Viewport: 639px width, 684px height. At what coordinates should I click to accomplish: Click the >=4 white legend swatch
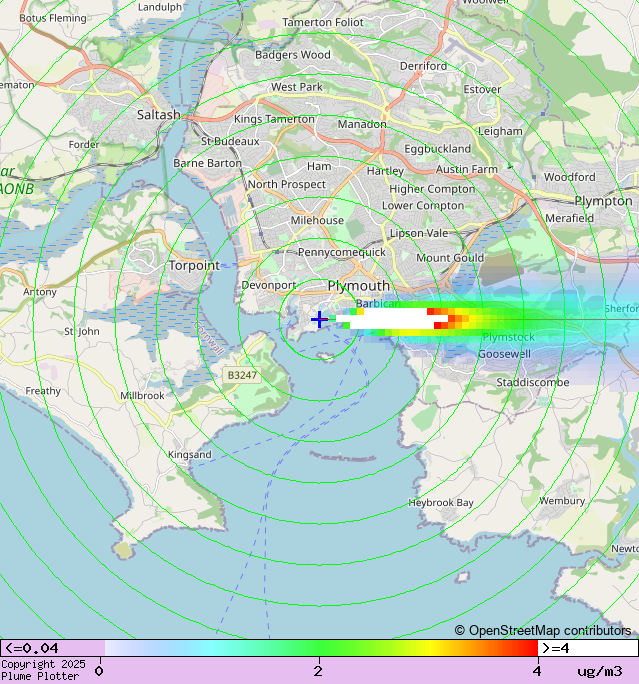pos(588,648)
